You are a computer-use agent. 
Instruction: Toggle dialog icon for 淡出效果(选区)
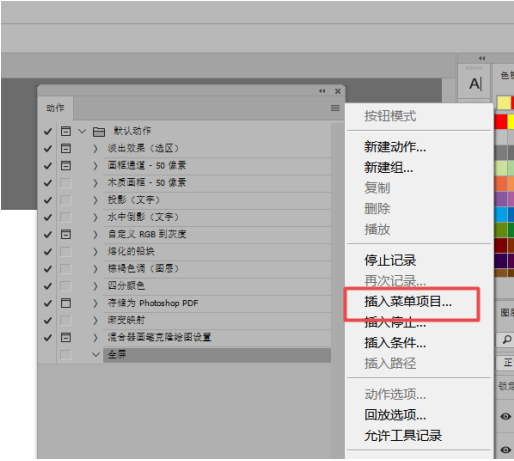pyautogui.click(x=66, y=148)
